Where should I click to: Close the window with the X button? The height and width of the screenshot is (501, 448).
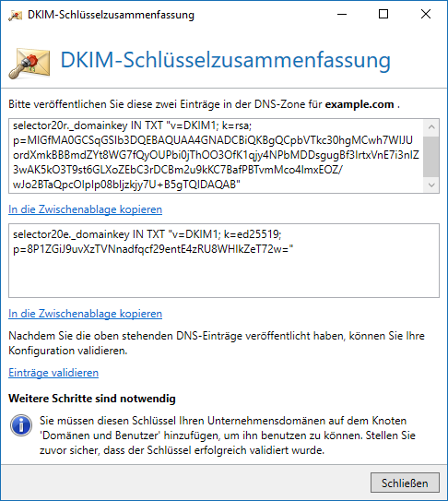[426, 15]
